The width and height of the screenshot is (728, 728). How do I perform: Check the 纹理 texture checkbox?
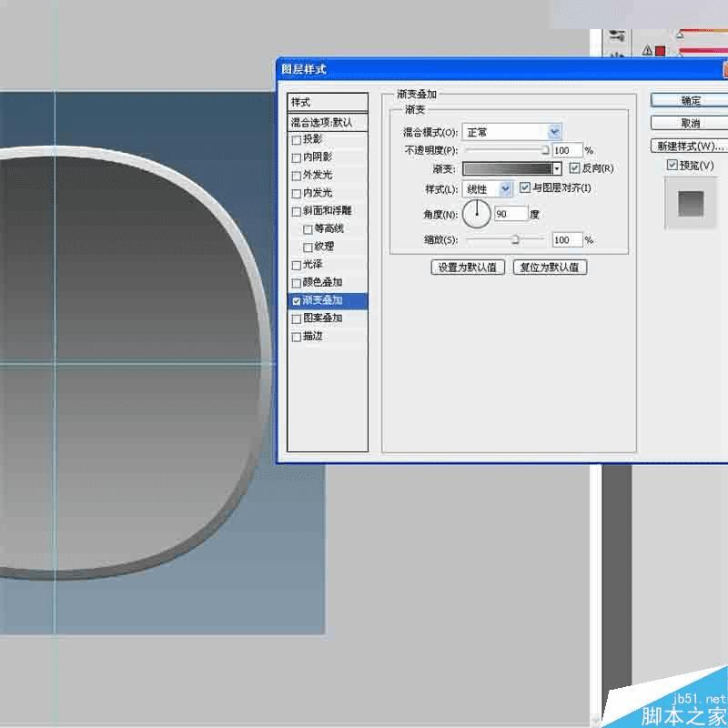308,247
